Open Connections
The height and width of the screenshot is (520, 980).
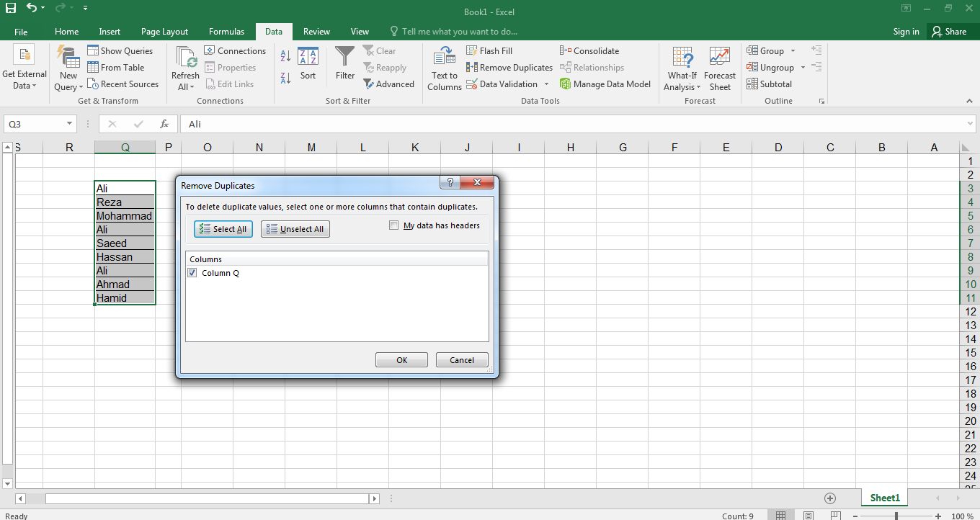[235, 51]
